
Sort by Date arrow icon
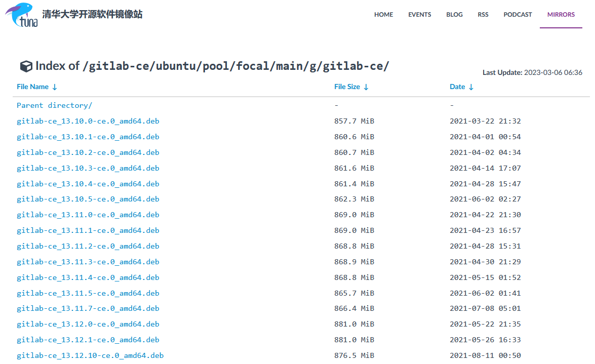point(471,87)
